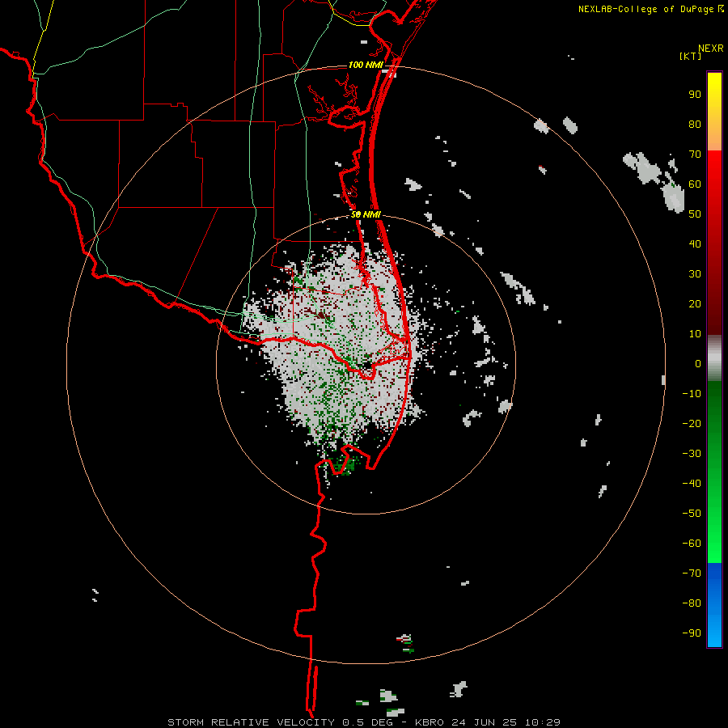Click the 10:29 timestamp in caption

click(x=542, y=722)
